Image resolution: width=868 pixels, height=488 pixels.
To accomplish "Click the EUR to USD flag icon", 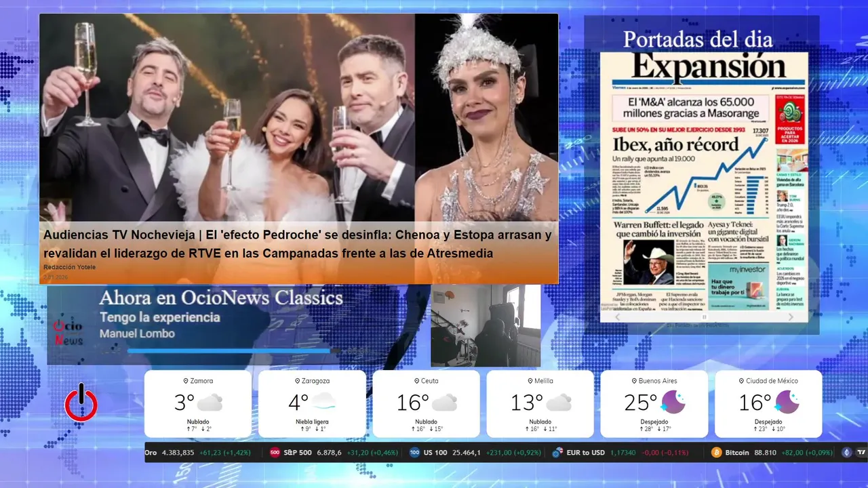I will (558, 453).
